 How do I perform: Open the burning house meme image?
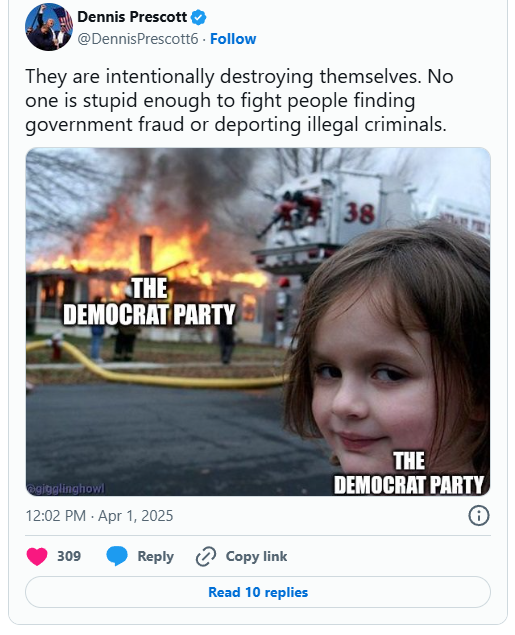[258, 322]
